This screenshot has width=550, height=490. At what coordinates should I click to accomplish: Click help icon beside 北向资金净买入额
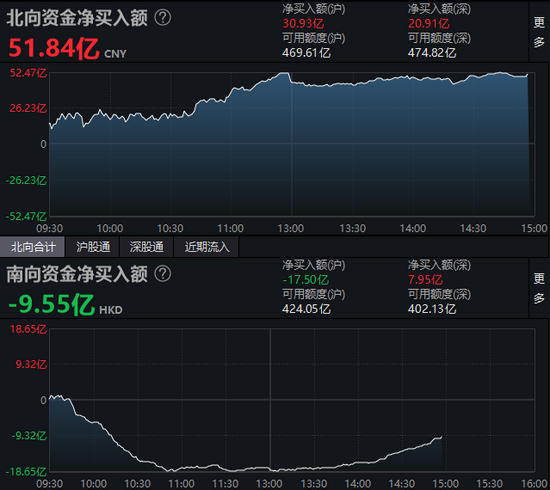tap(163, 17)
